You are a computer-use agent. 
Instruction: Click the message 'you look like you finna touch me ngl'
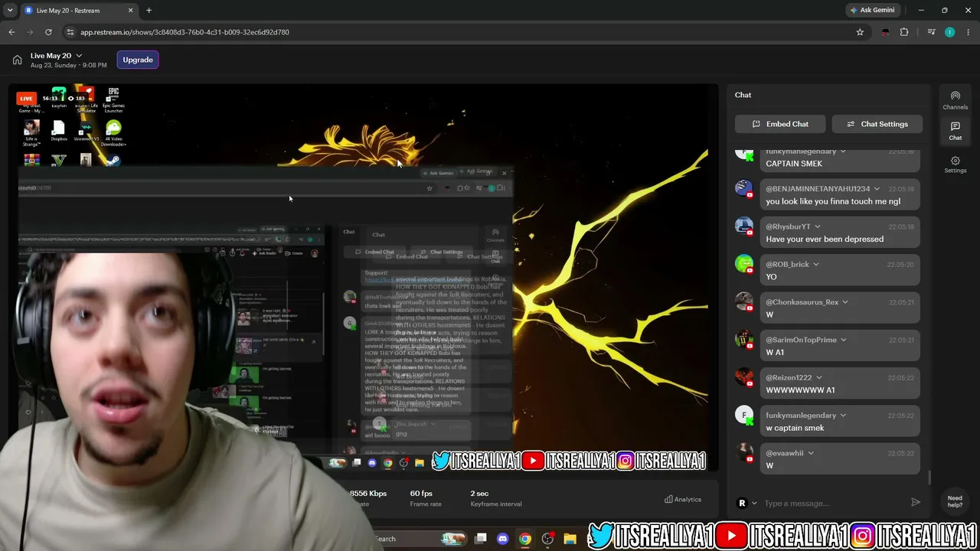[833, 201]
